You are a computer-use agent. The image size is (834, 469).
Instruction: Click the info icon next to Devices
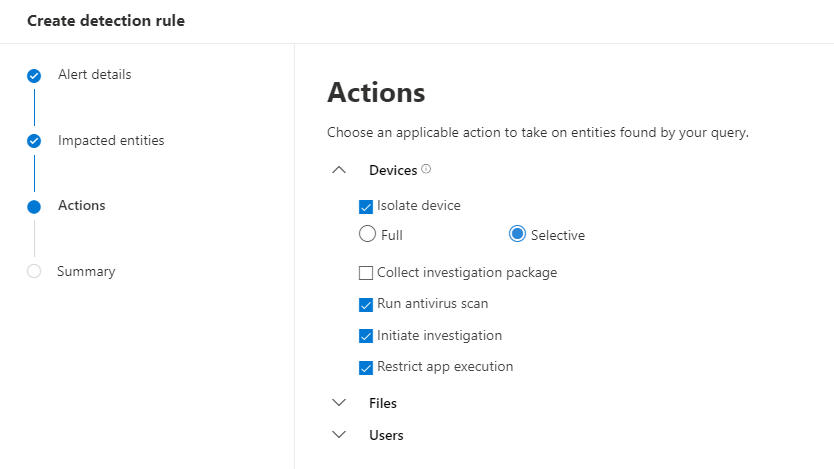coord(426,170)
